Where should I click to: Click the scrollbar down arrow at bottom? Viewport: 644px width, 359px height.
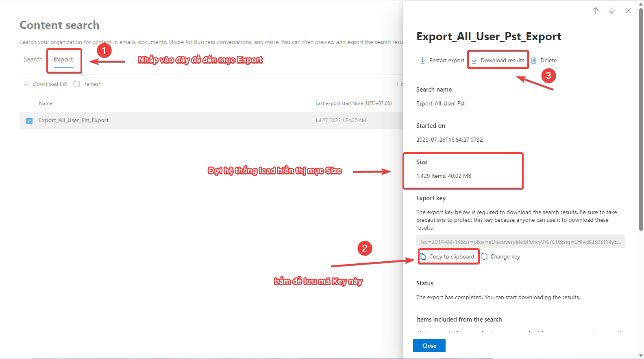click(x=641, y=355)
